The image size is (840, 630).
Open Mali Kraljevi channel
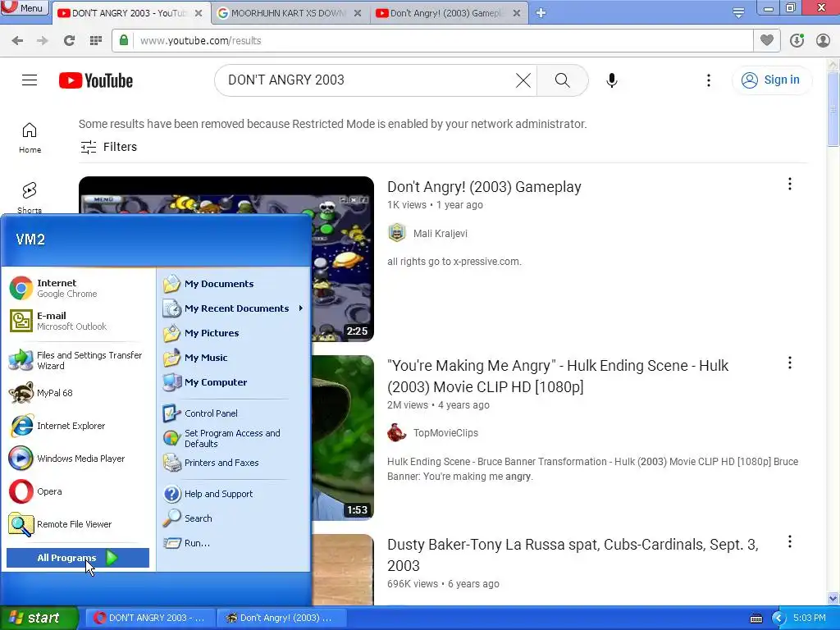coord(441,234)
